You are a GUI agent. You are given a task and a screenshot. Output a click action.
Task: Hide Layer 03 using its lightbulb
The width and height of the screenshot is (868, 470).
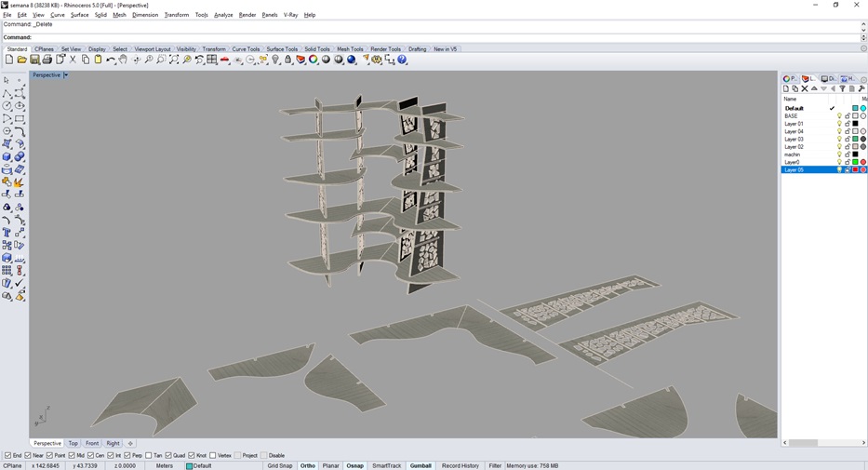tap(839, 139)
